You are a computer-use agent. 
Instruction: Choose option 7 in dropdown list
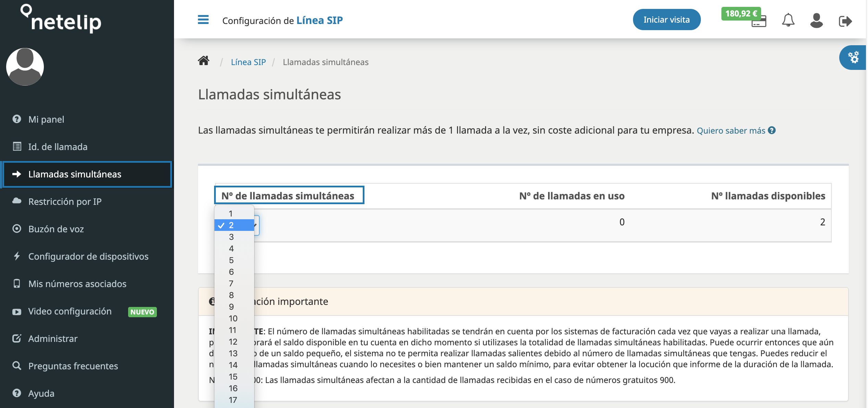(x=234, y=283)
